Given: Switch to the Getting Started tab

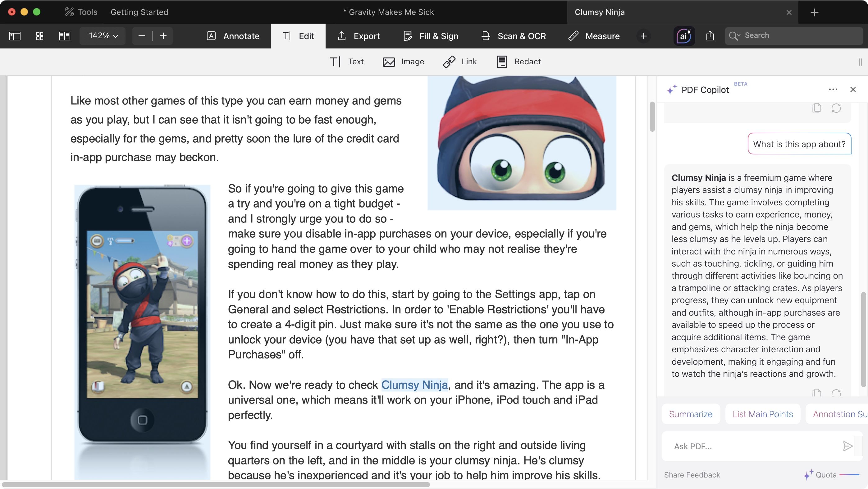Looking at the screenshot, I should (x=139, y=12).
